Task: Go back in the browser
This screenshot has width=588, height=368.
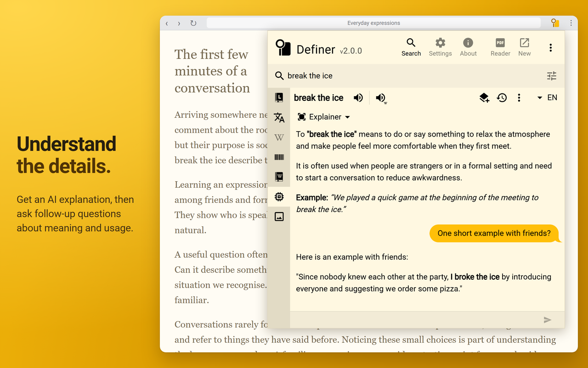Action: pos(167,23)
